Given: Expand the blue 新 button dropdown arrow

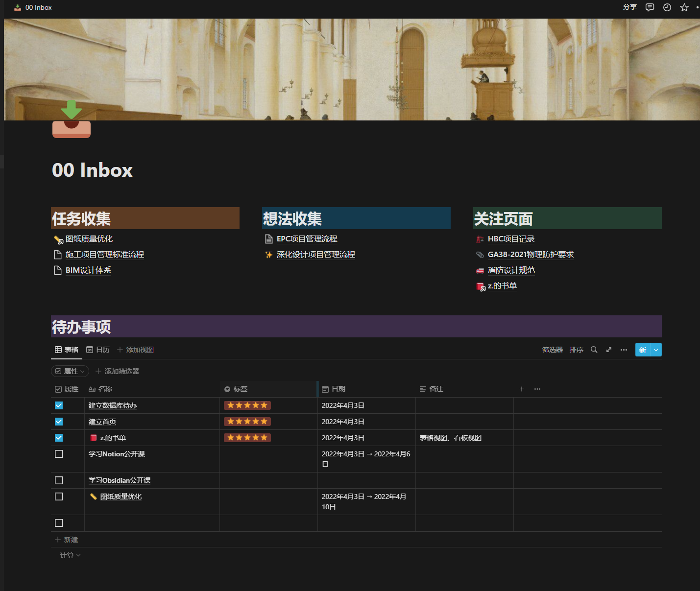Looking at the screenshot, I should coord(656,350).
